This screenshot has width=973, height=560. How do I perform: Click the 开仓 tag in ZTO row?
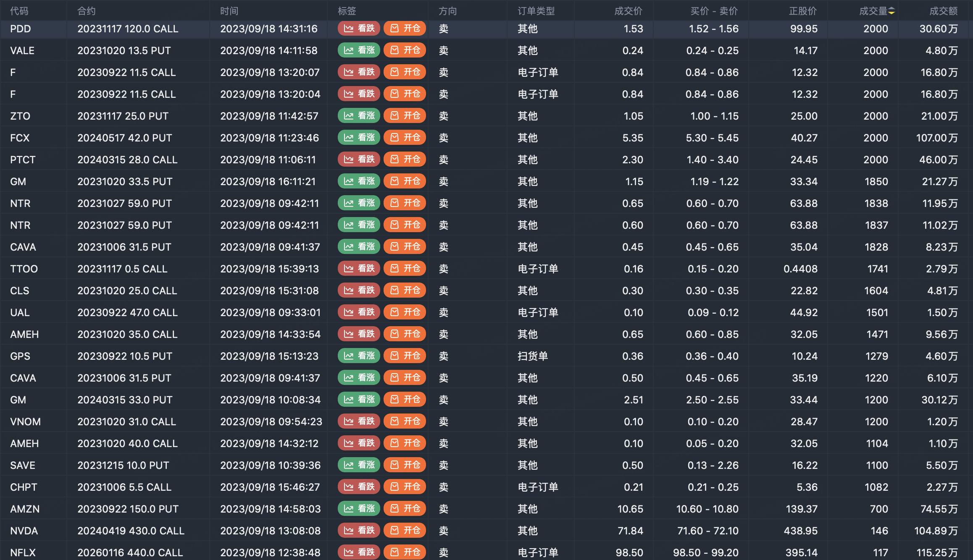tap(405, 116)
